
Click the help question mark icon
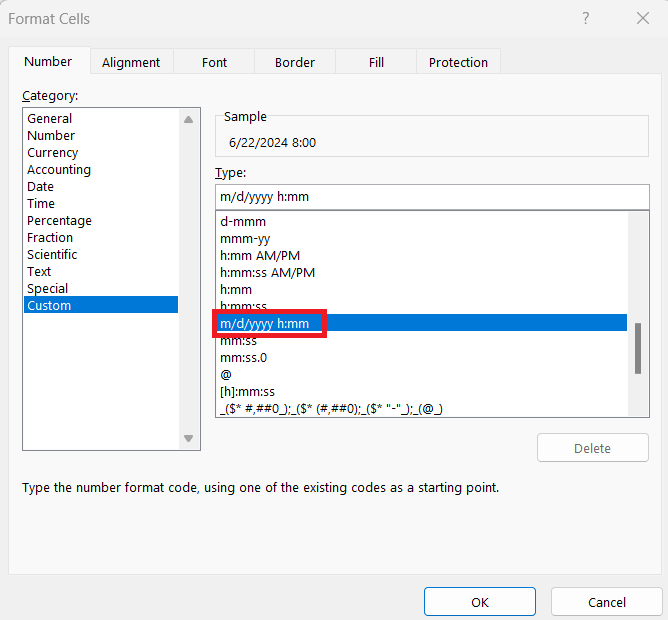tap(586, 18)
